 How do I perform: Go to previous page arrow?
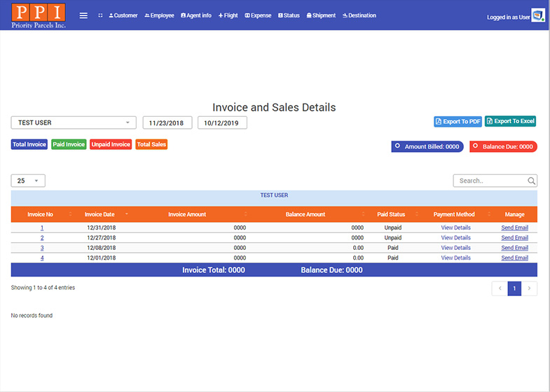coord(500,288)
